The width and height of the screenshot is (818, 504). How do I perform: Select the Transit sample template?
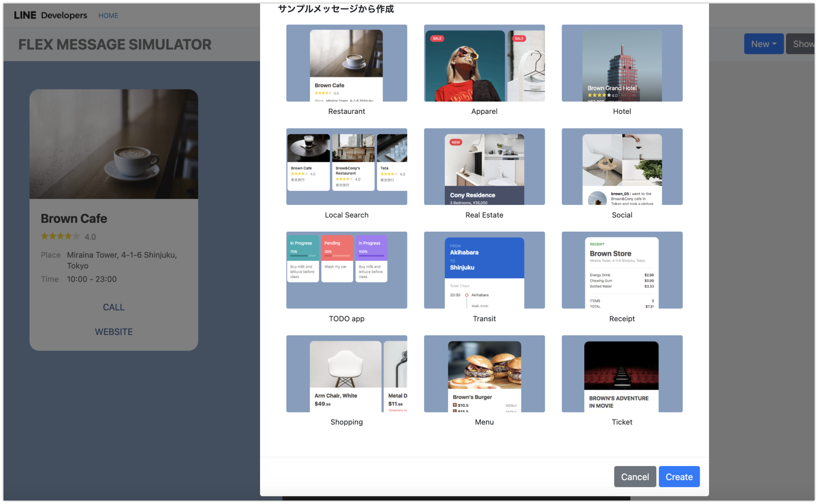tap(484, 270)
